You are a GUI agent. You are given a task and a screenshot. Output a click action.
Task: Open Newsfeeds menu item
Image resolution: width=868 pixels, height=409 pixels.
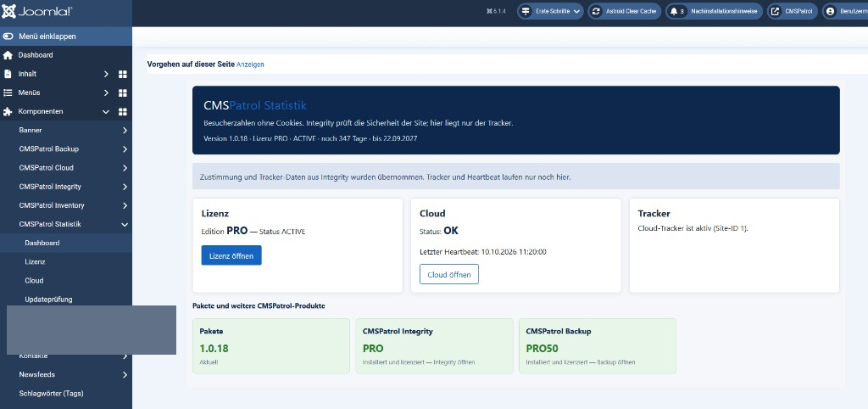click(37, 375)
